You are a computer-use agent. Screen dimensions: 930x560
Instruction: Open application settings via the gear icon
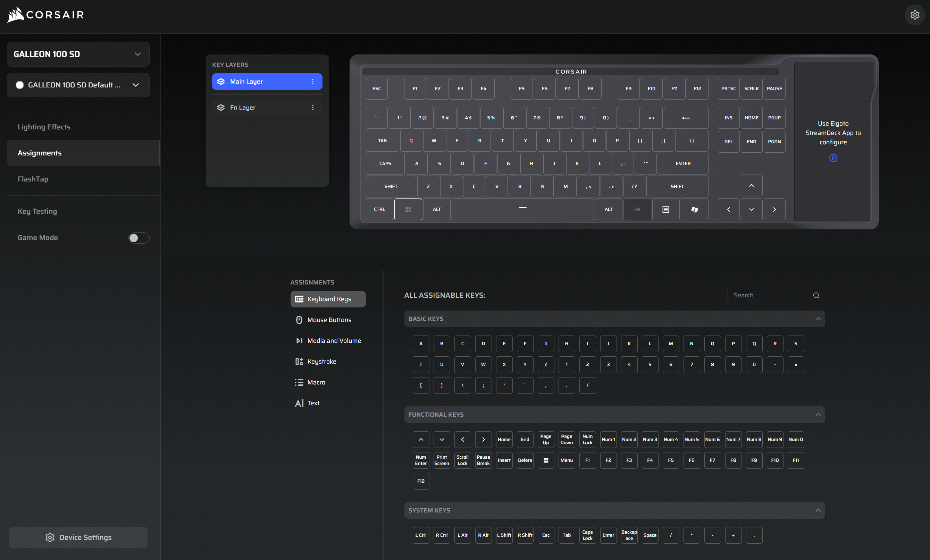click(914, 15)
